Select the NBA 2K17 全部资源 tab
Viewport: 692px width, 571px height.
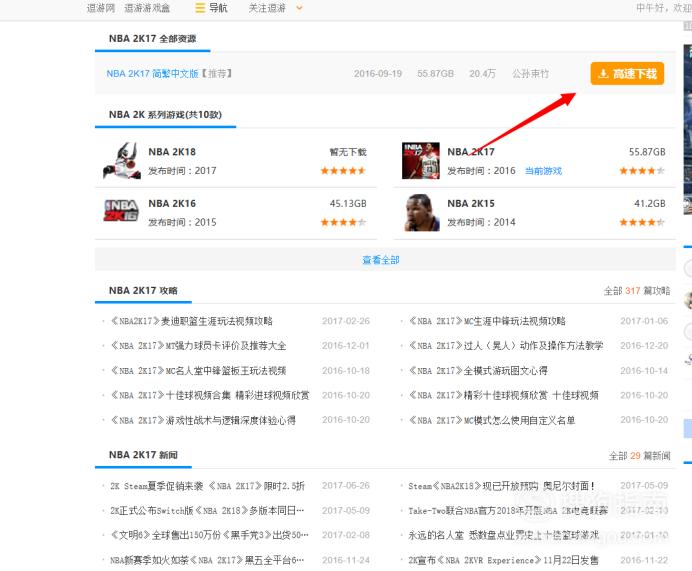[x=153, y=39]
